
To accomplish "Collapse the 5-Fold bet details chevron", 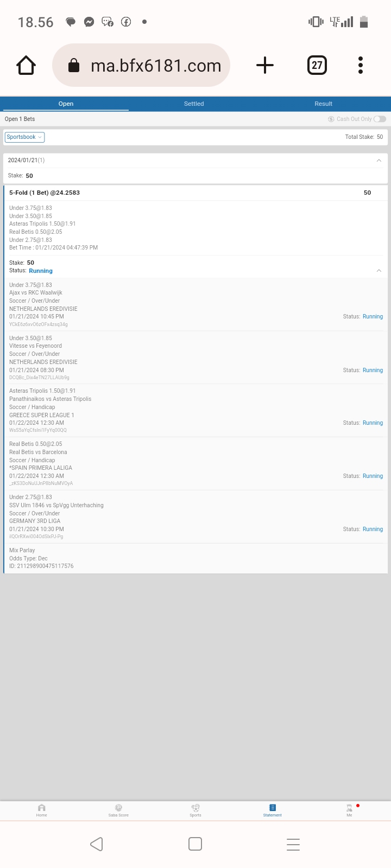I will [x=379, y=271].
